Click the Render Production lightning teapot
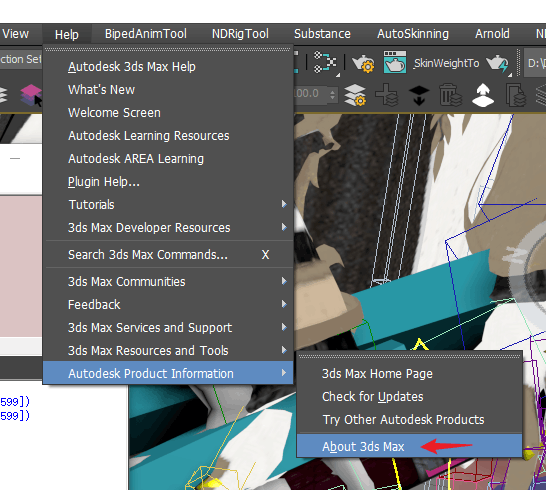546x490 pixels. 497,63
